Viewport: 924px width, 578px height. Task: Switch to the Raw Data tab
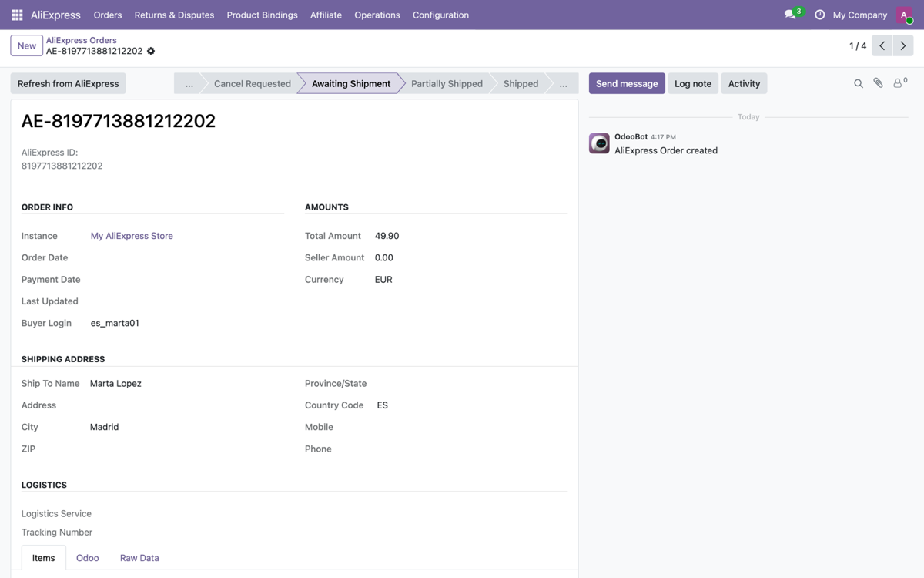(139, 558)
